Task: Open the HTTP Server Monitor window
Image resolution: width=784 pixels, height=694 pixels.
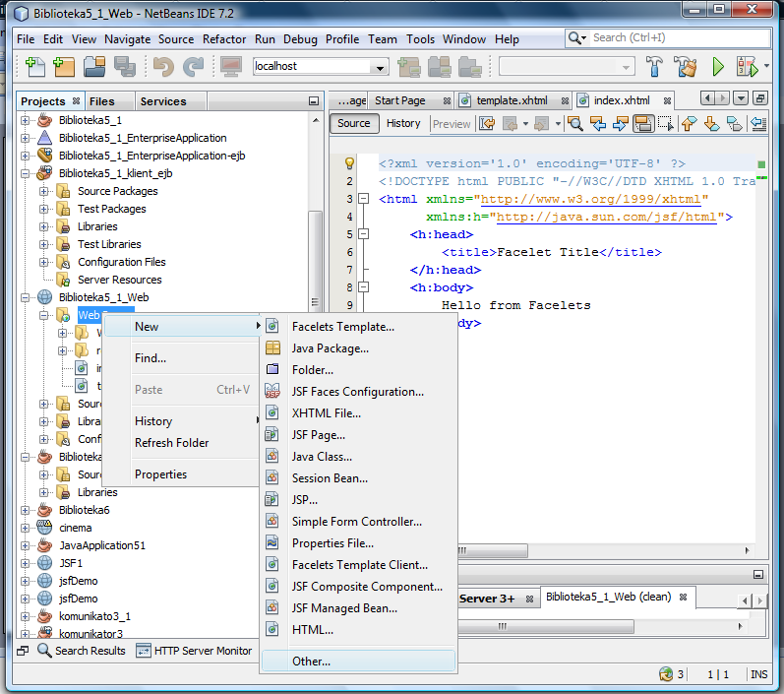Action: [194, 651]
